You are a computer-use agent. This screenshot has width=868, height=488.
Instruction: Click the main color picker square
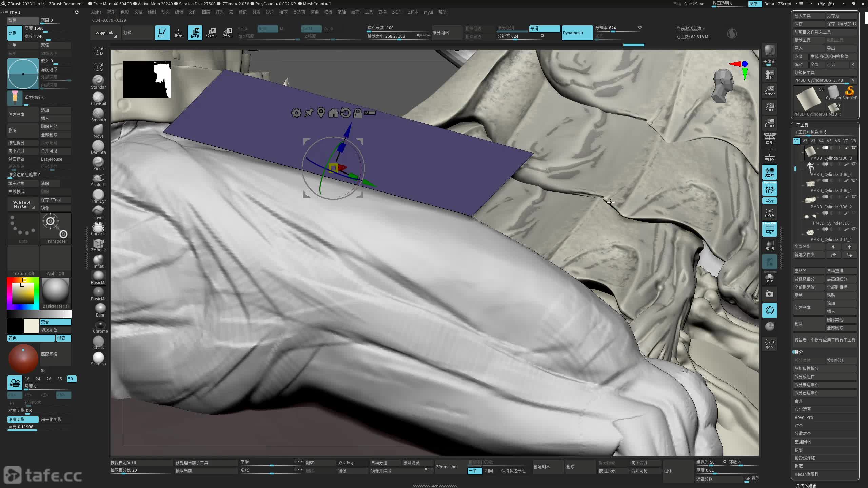click(x=23, y=293)
